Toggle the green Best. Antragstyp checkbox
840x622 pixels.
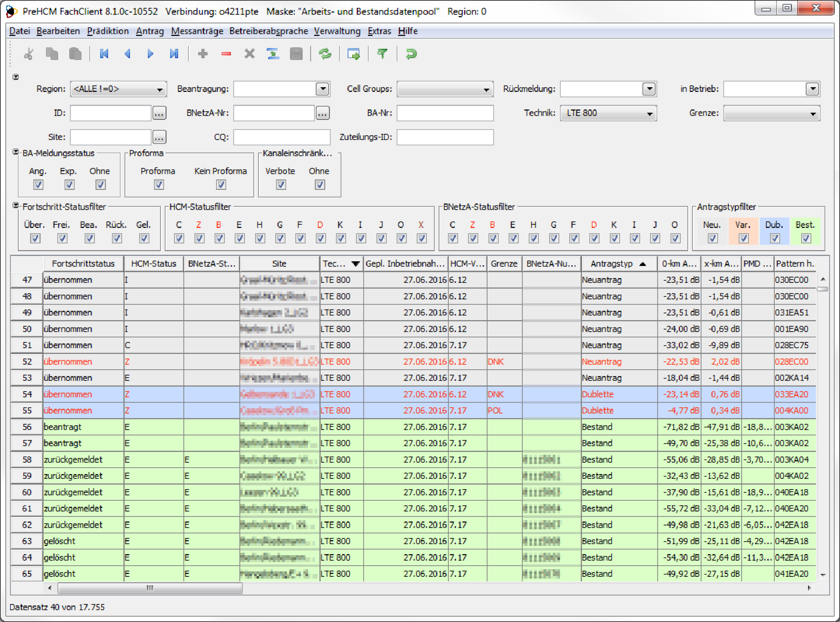point(806,238)
